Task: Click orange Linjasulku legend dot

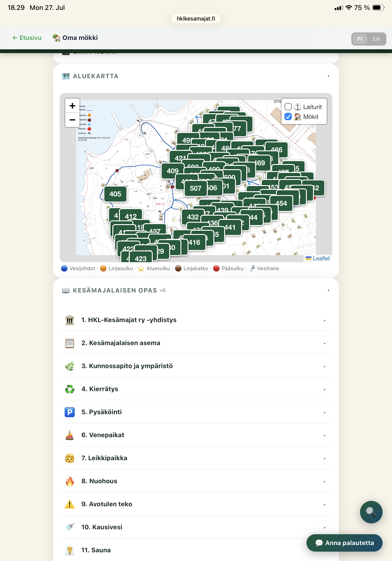Action: [x=103, y=269]
